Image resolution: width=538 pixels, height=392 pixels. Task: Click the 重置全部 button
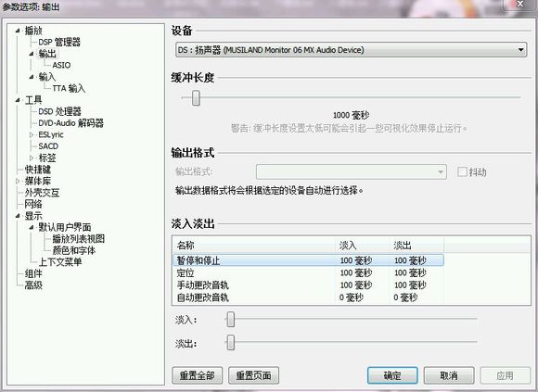coord(198,375)
